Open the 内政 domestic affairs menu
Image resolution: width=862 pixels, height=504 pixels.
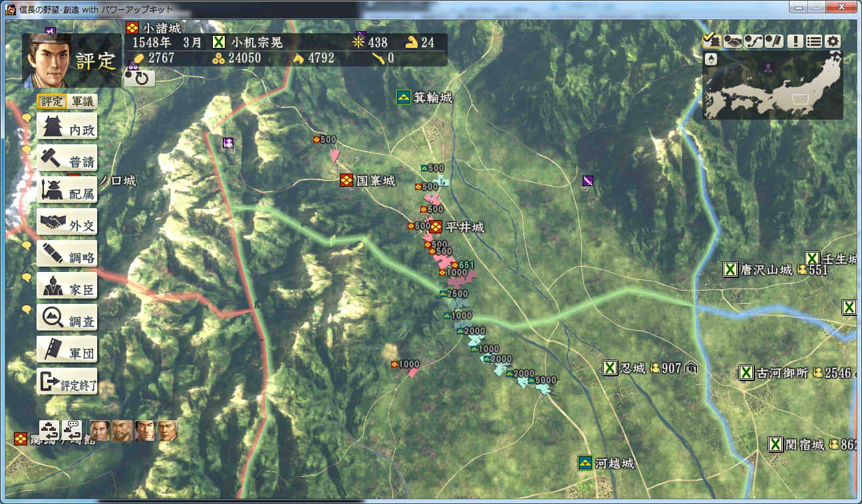pos(67,126)
